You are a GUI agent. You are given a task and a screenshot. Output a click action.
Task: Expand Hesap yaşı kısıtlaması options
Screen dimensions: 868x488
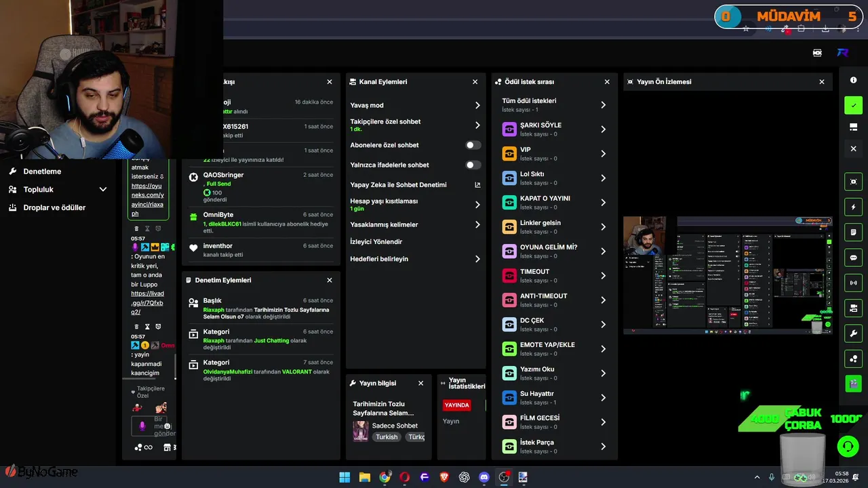pos(477,205)
